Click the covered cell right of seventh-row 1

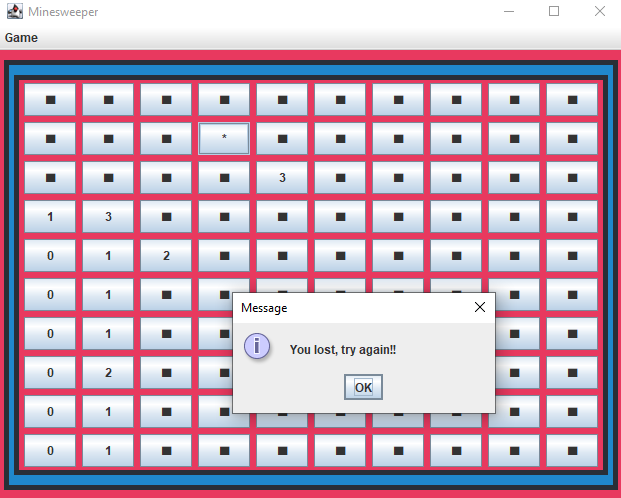pyautogui.click(x=166, y=334)
